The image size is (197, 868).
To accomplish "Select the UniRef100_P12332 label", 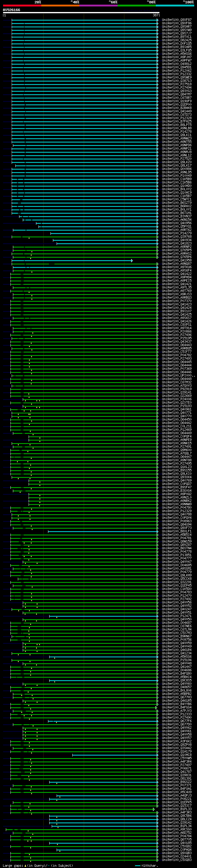I will (177, 74).
